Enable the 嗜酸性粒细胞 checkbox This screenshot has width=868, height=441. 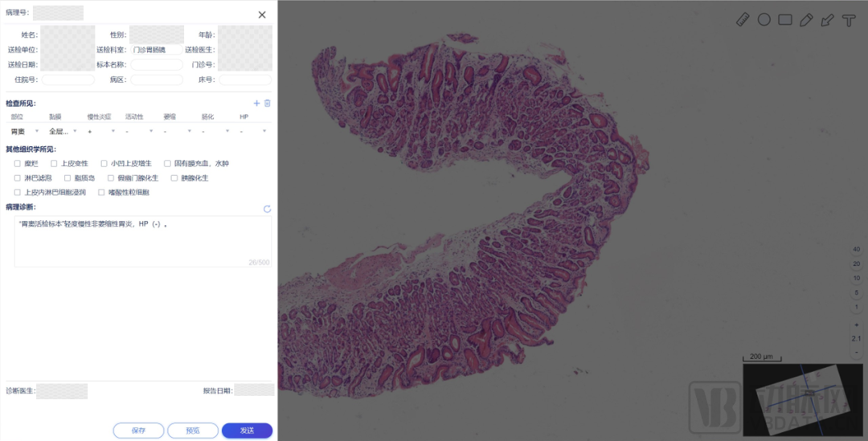[101, 193]
